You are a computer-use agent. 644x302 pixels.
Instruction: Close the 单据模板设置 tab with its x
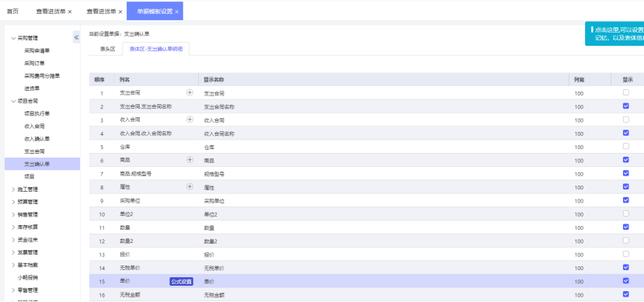pos(176,12)
